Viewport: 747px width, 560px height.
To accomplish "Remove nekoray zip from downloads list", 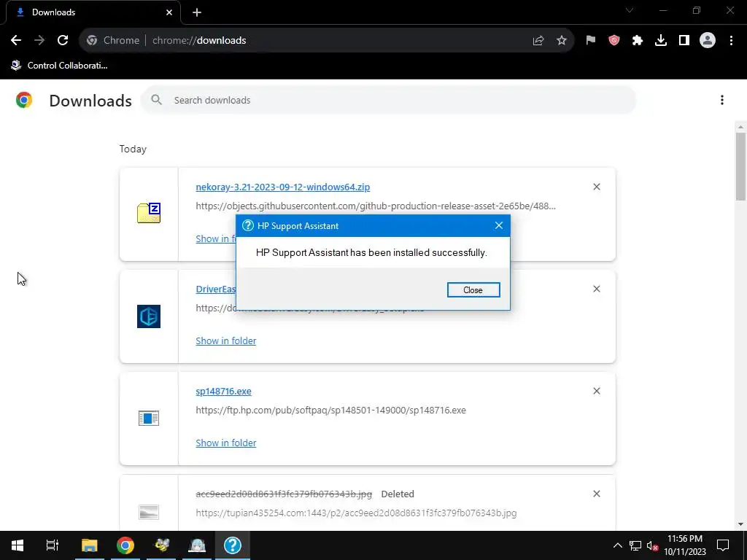I will click(597, 187).
